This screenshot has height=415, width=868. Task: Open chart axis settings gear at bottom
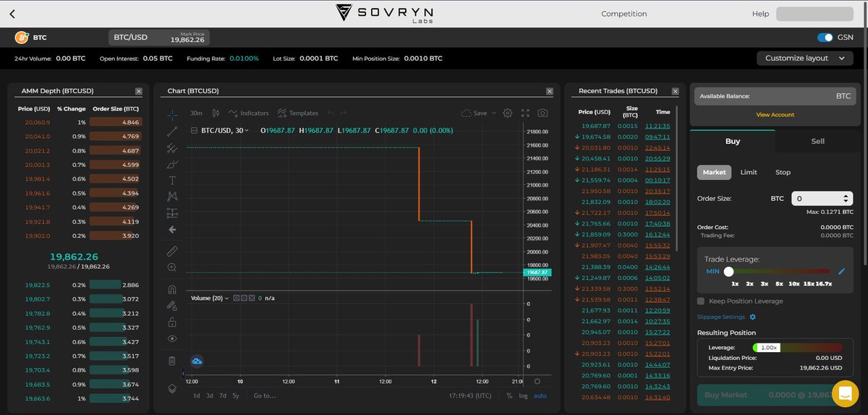537,381
